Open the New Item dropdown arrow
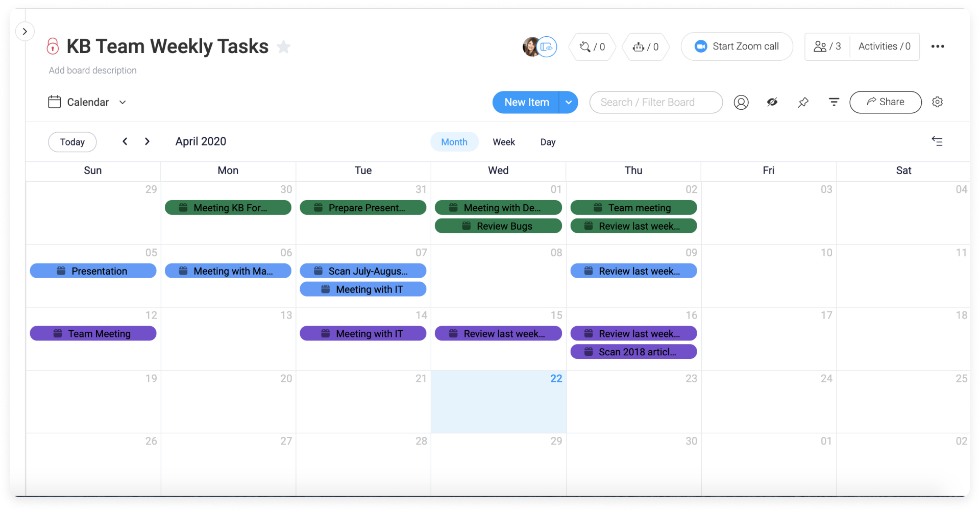 coord(568,103)
